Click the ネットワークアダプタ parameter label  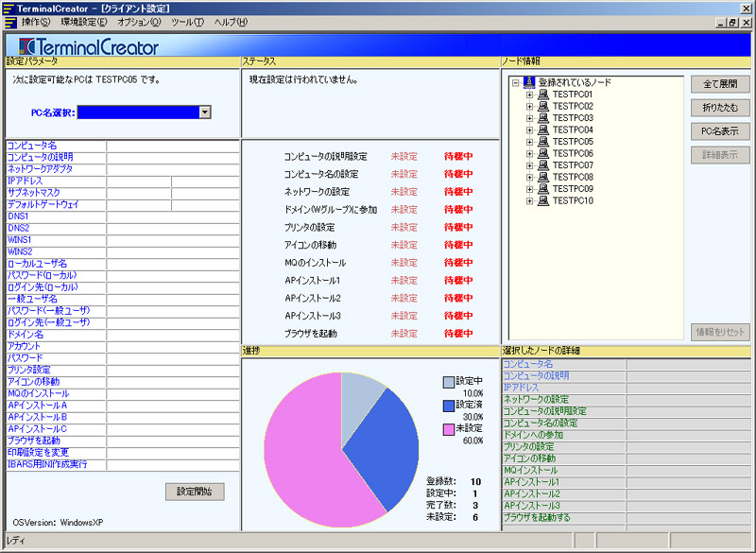click(40, 169)
